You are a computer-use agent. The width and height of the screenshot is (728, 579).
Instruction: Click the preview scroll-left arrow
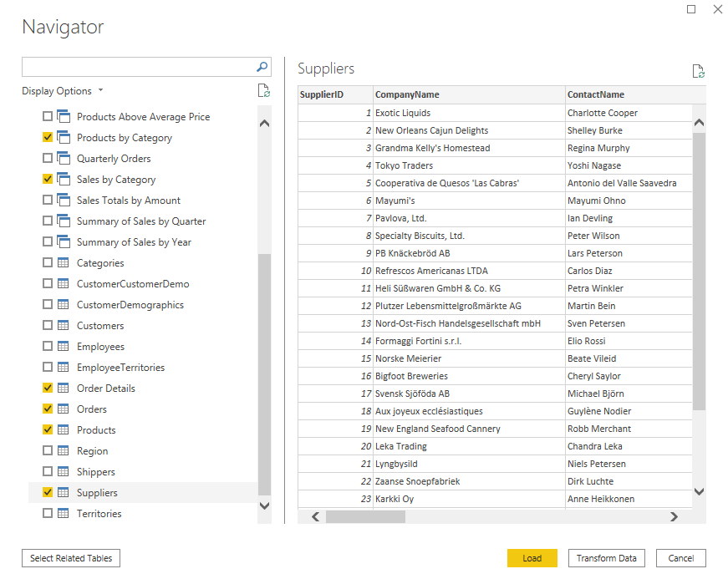click(316, 516)
